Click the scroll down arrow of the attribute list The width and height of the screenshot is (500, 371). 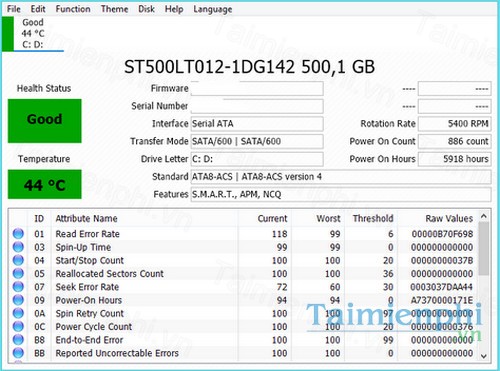[484, 356]
